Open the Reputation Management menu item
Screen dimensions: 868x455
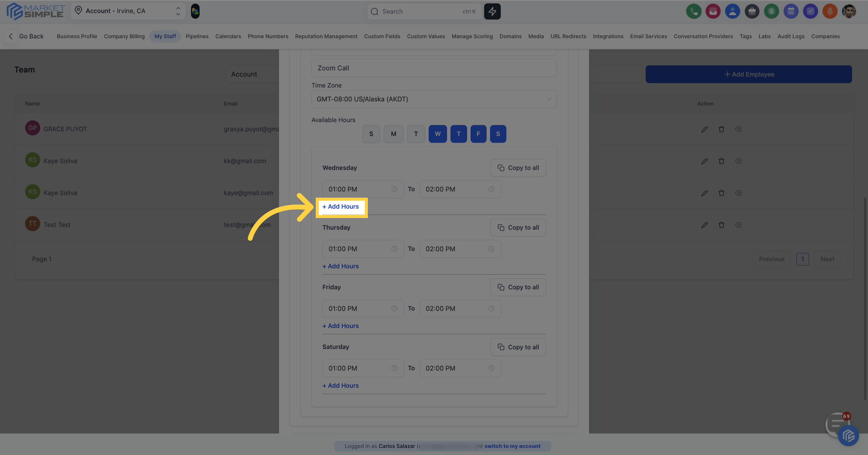(x=326, y=36)
